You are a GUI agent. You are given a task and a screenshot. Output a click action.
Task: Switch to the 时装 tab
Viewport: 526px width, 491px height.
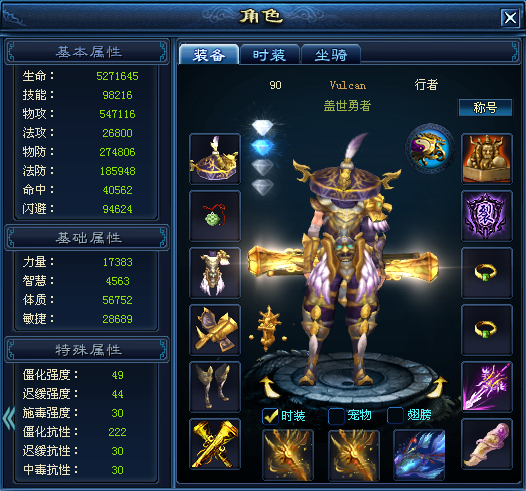[x=270, y=55]
